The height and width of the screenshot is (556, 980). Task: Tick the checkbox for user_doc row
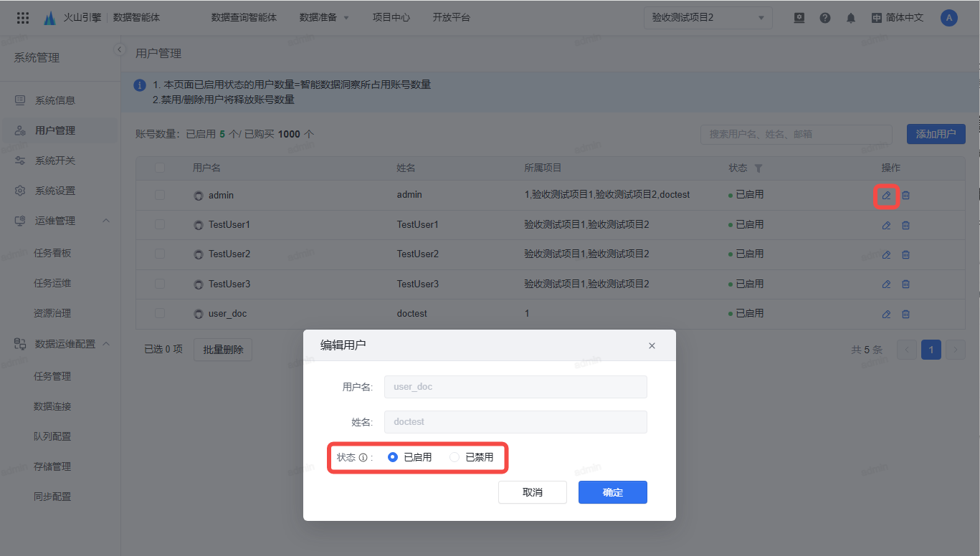click(x=160, y=313)
